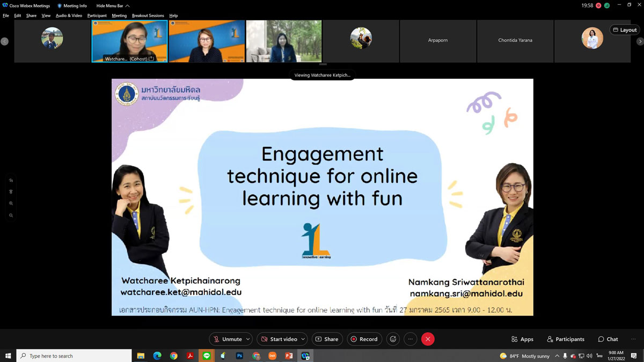Expand audio options arrow beside Unmute
The width and height of the screenshot is (644, 362).
coord(248,339)
